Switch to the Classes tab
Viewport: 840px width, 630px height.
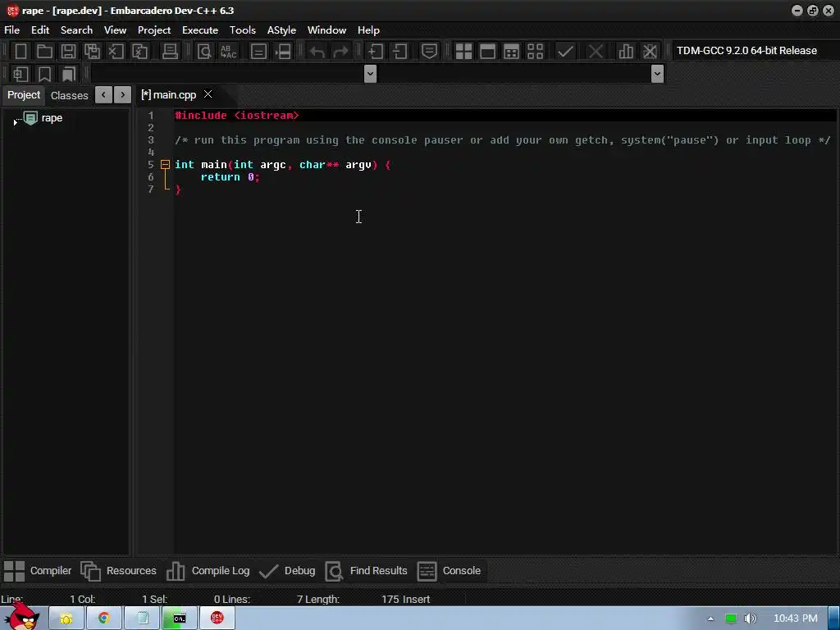point(69,95)
